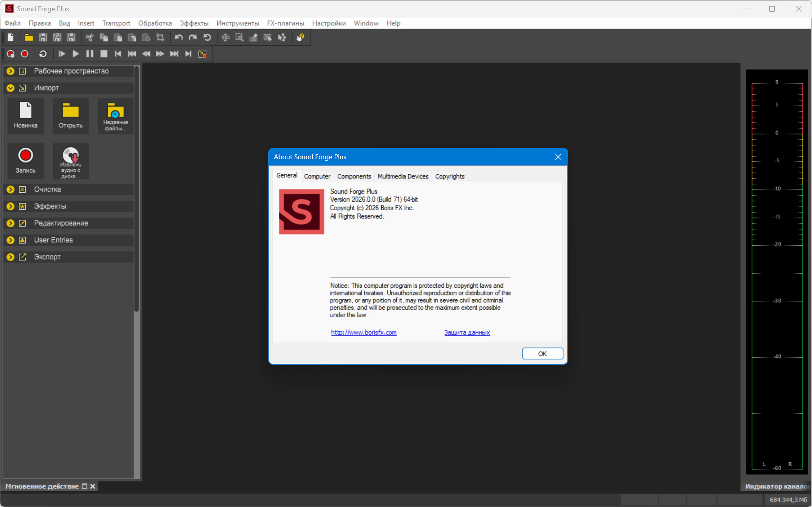Click the Запись record tile

[x=26, y=161]
